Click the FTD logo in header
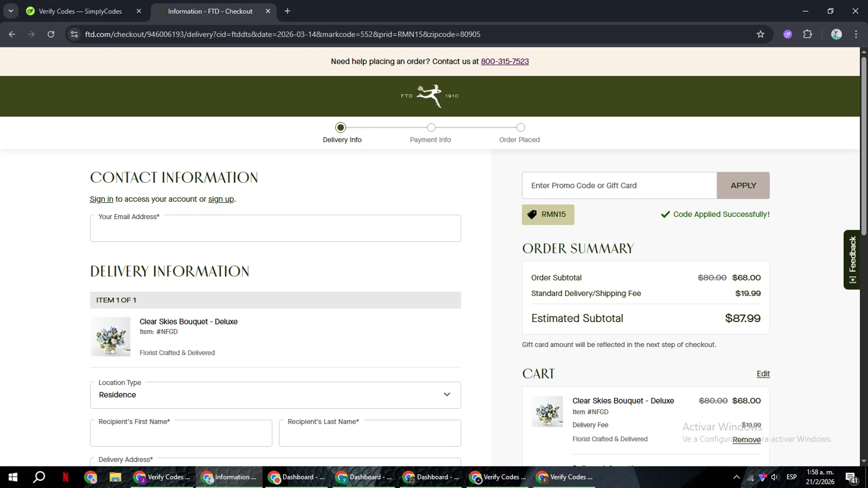 429,96
